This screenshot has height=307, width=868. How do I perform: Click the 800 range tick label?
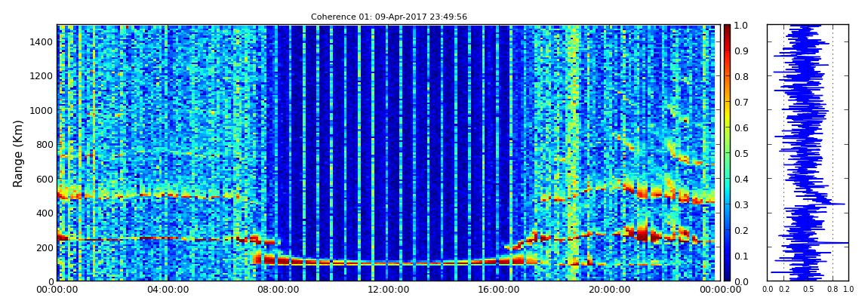[45, 144]
